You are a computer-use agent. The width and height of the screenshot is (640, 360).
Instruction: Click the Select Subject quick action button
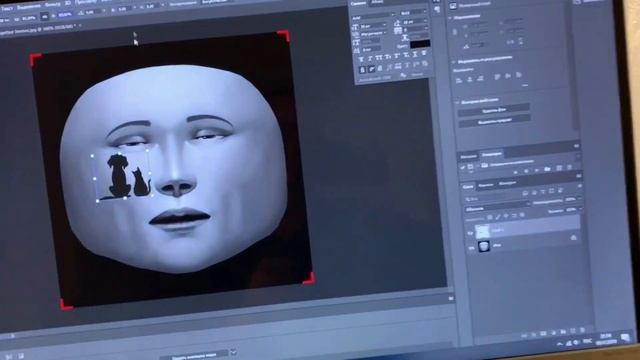pos(495,122)
